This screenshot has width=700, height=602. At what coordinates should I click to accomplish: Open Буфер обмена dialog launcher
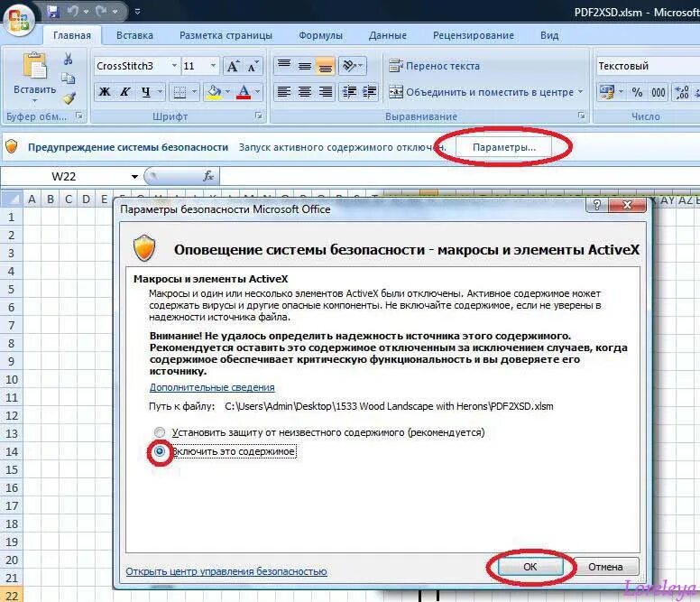79,116
